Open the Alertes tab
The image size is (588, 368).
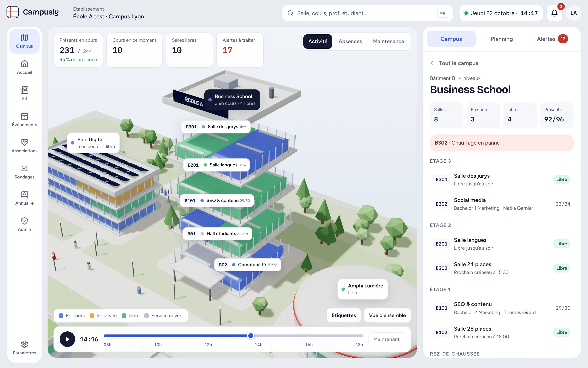click(552, 39)
